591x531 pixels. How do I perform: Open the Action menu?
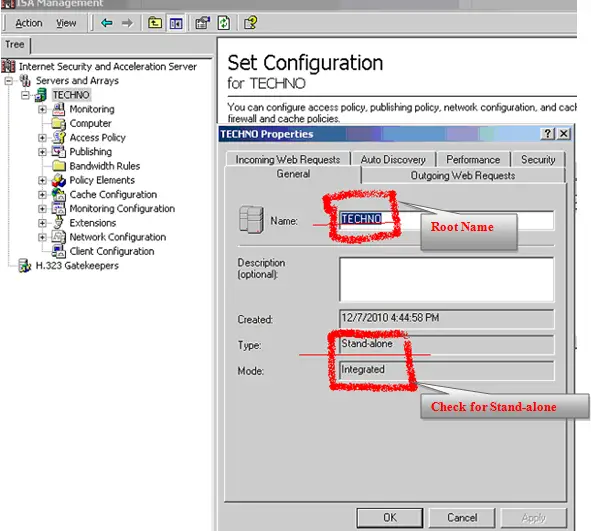[29, 23]
